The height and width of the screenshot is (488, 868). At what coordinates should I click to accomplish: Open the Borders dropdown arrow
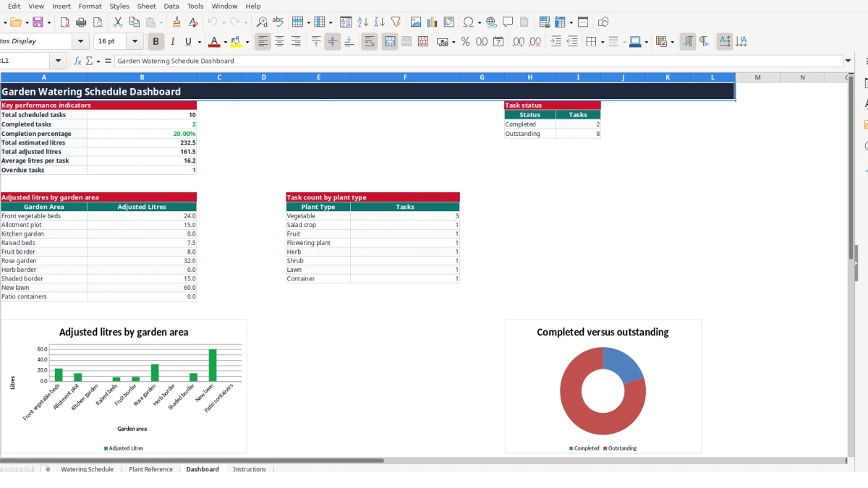click(x=603, y=42)
